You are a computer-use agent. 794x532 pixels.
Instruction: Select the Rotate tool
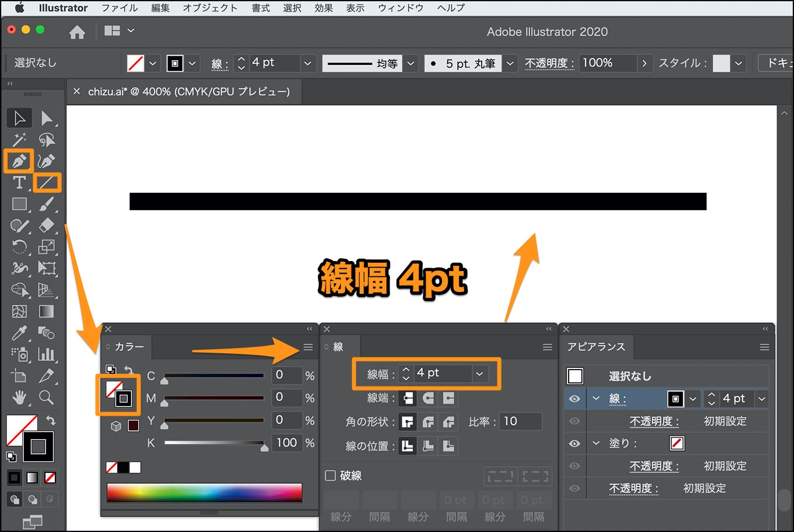(19, 246)
